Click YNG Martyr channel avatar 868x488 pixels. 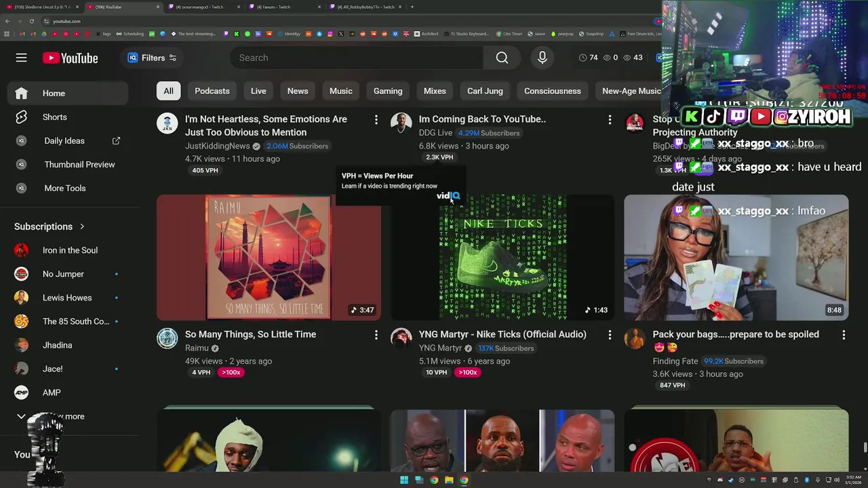(x=401, y=338)
